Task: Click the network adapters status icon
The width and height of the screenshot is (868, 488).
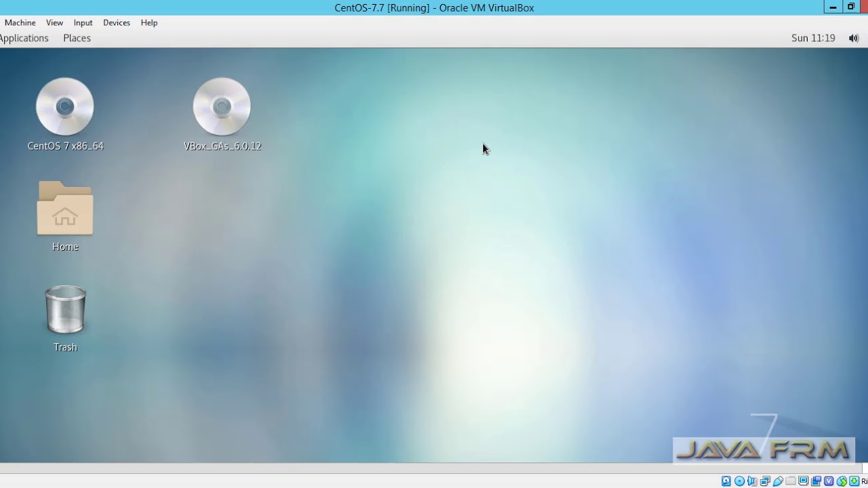Action: pos(765,481)
